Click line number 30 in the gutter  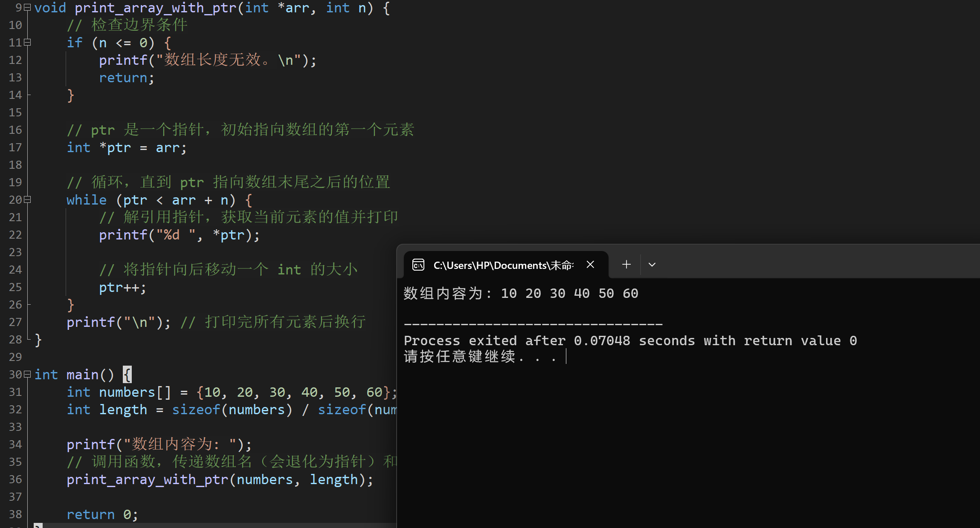15,374
